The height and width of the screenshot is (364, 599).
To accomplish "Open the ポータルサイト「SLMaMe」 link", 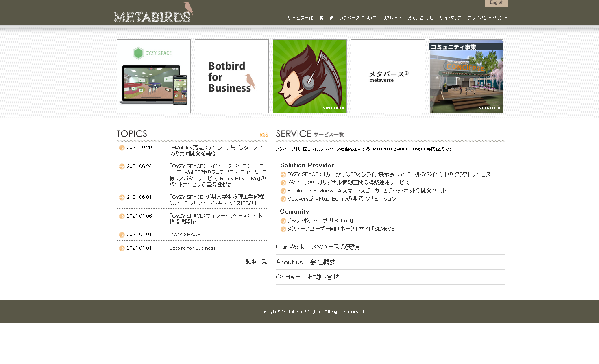I will (342, 229).
